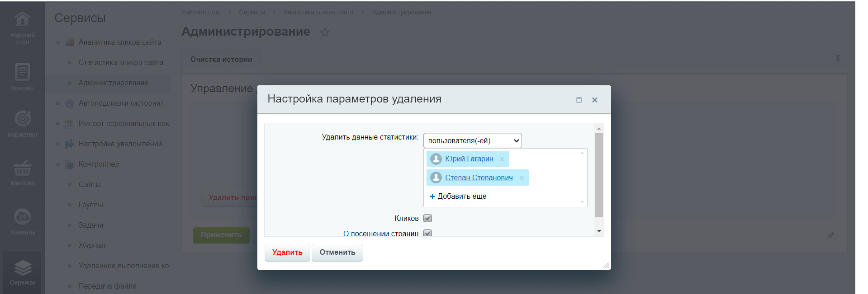The width and height of the screenshot is (868, 294).
Task: Open the Контент sidebar section
Action: pos(23,72)
